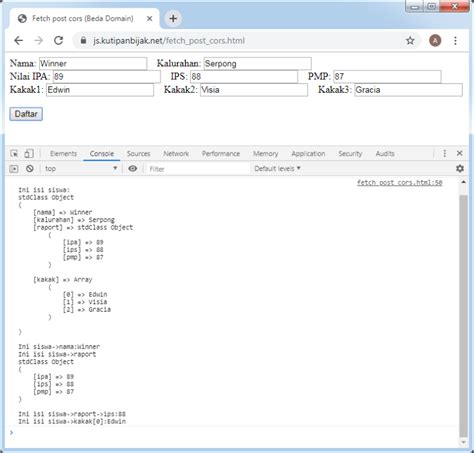
Task: Open the fetch_post_cors.html:50 source link
Action: 400,183
